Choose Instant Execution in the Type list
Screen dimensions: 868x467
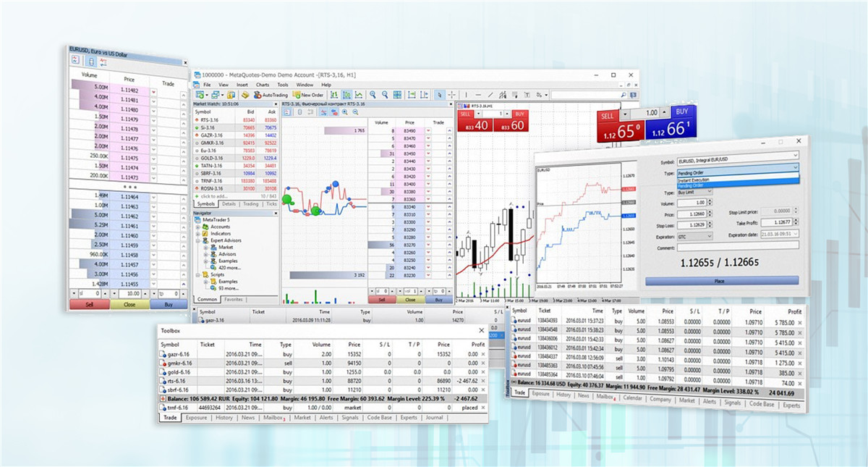click(738, 180)
